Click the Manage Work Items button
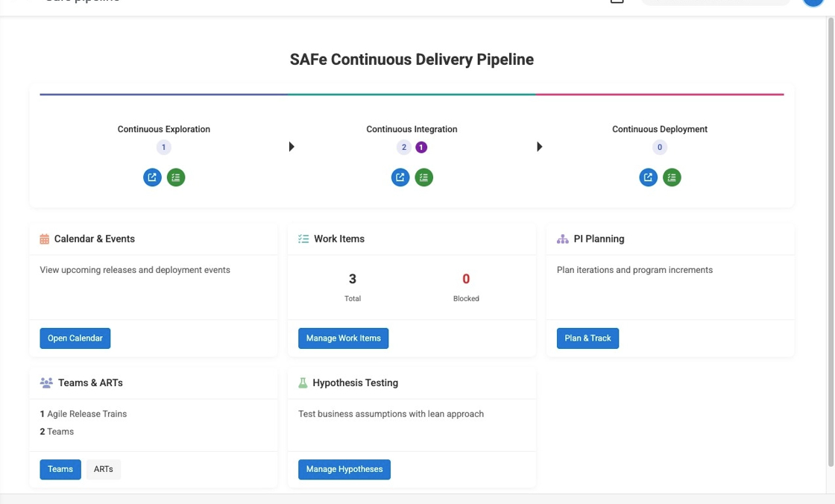Viewport: 835px width, 504px height. (343, 338)
